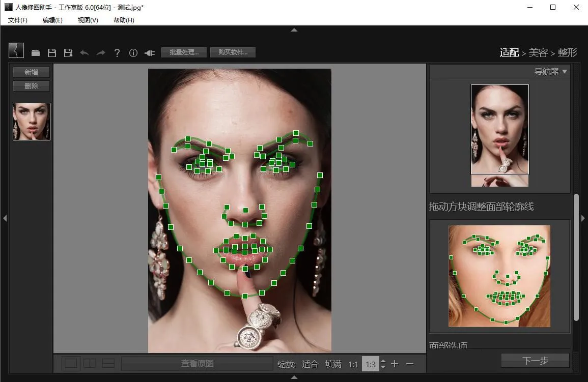The height and width of the screenshot is (382, 588).
Task: Open the 编辑(E) menu
Action: pos(52,20)
